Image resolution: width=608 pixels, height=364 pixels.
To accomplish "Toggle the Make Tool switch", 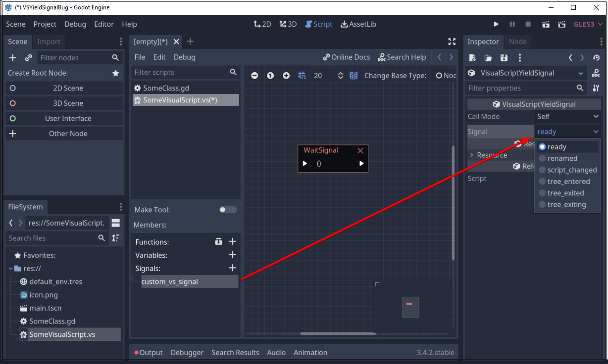I will pyautogui.click(x=227, y=209).
